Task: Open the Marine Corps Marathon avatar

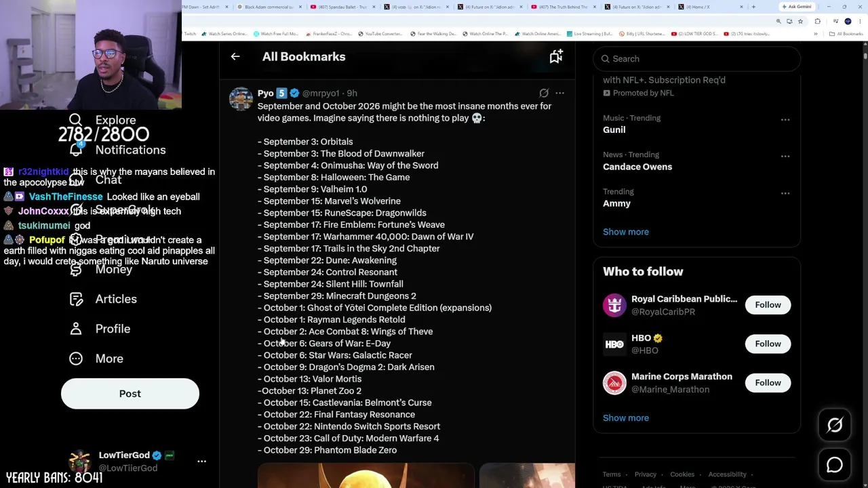Action: 614,383
